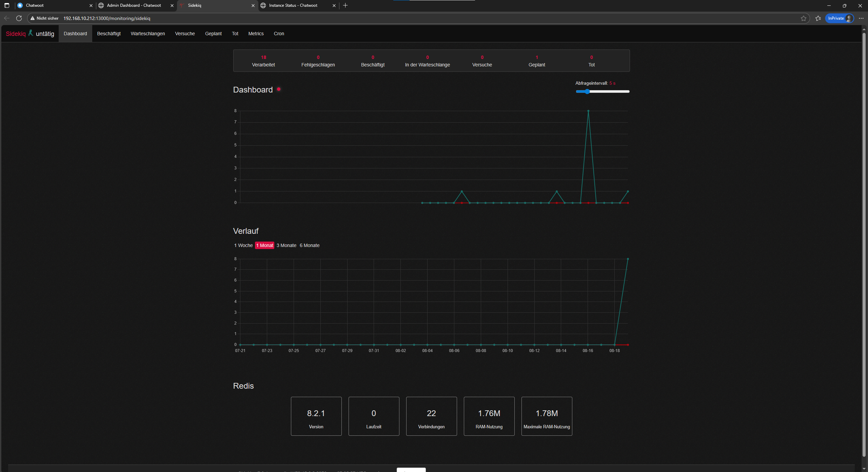Open browser settings ellipsis menu
Image resolution: width=868 pixels, height=472 pixels.
tap(861, 18)
